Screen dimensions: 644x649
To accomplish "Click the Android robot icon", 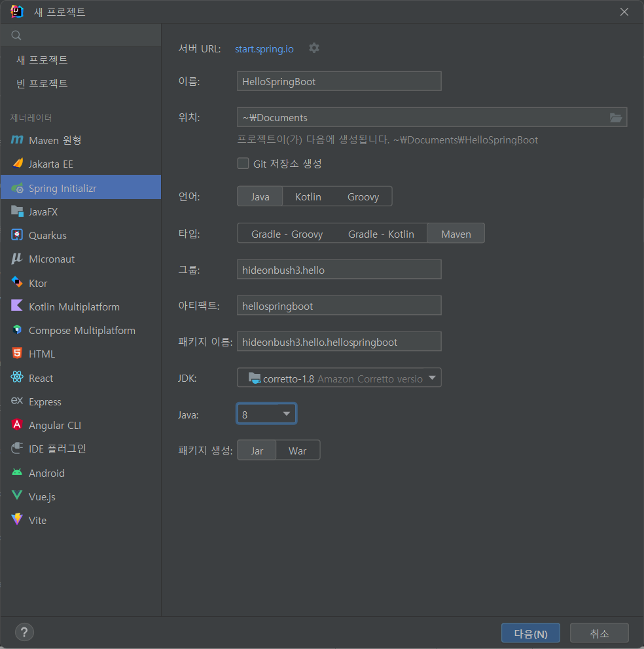I will pyautogui.click(x=17, y=472).
